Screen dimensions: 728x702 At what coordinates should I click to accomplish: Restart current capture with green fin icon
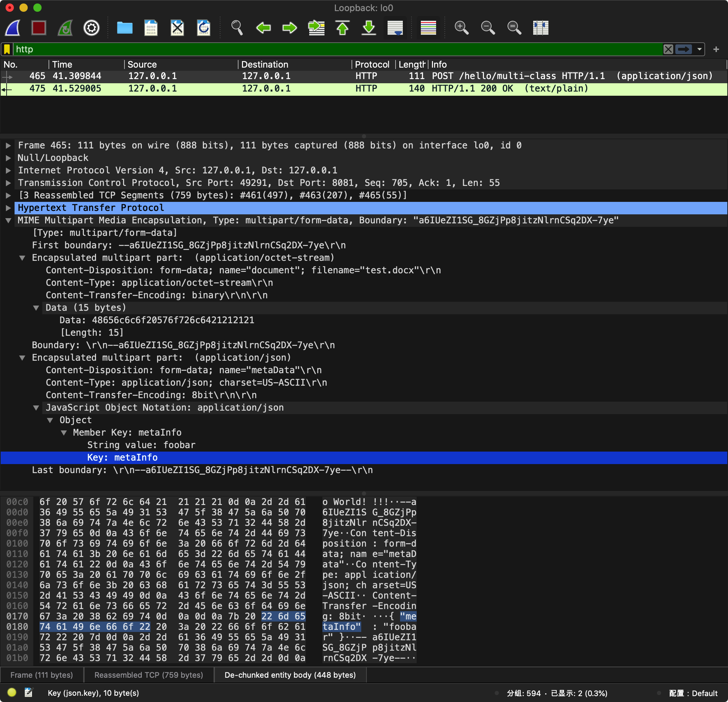[66, 28]
